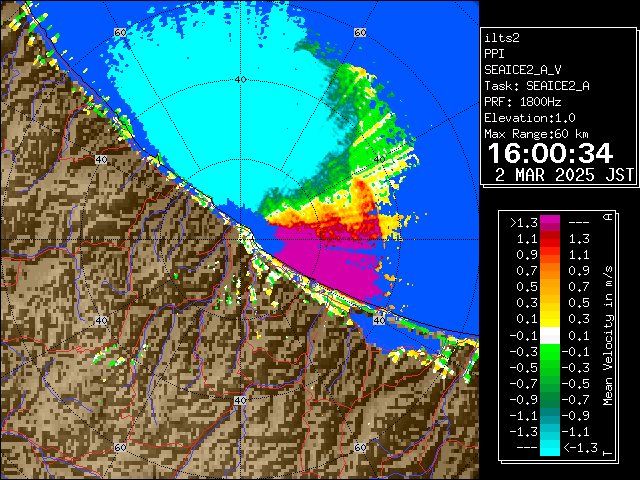Click the "Task: SEAICE2_A" line
640x480 pixels.
[537, 86]
